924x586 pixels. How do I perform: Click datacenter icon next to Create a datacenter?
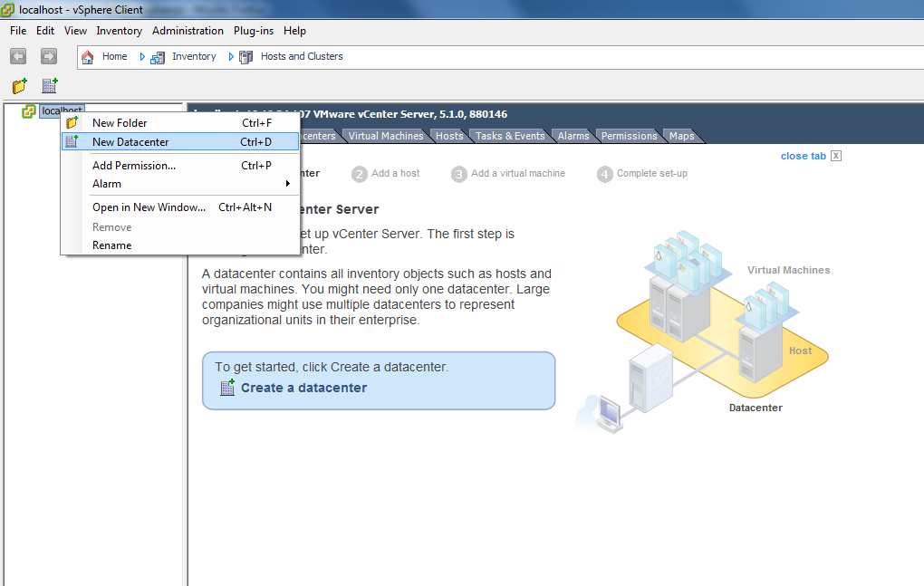pyautogui.click(x=227, y=388)
